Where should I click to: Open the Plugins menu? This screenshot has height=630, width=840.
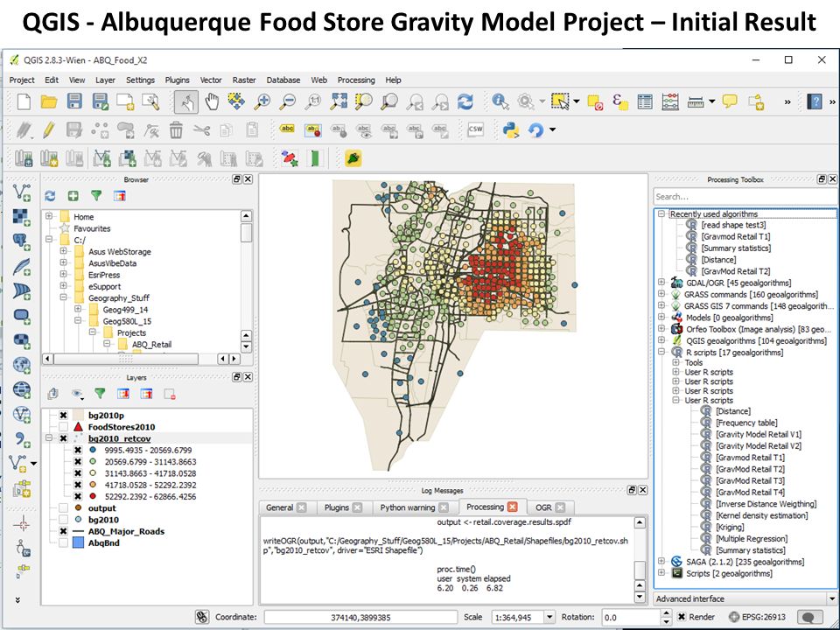point(177,80)
